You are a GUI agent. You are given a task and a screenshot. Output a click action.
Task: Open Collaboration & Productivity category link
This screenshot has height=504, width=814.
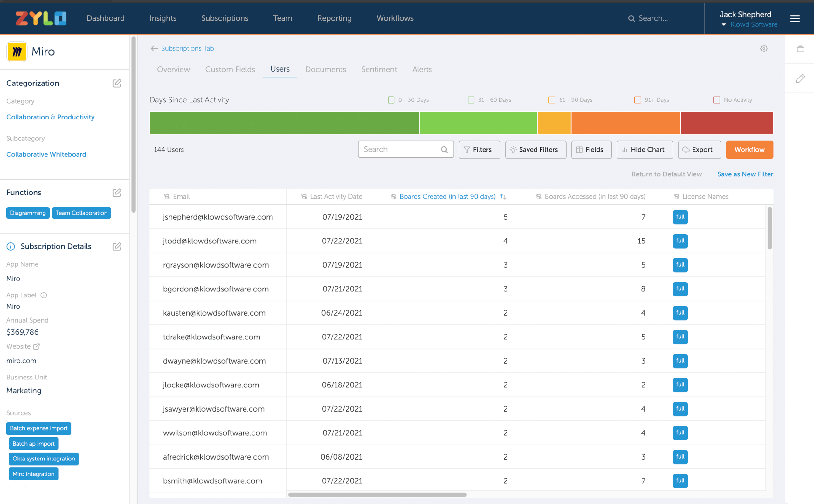point(50,117)
